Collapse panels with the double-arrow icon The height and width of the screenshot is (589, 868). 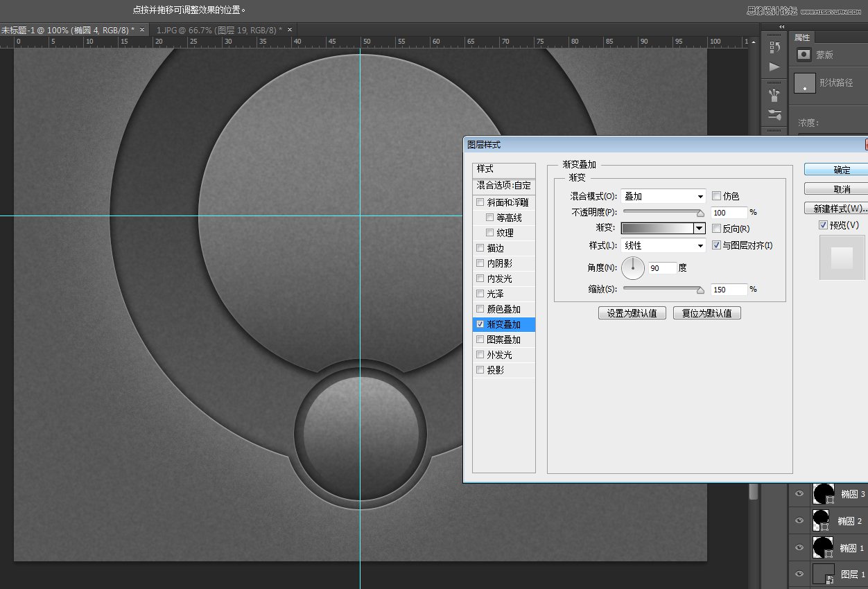click(781, 26)
